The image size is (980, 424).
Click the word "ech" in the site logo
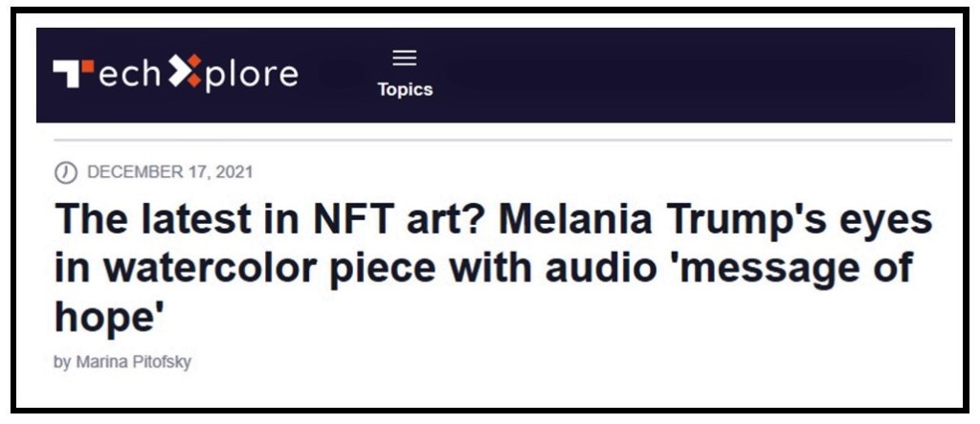127,75
